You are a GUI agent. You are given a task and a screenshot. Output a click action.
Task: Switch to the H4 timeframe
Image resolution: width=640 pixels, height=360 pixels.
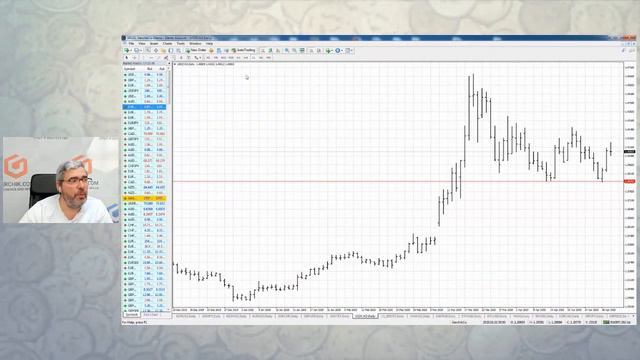246,58
